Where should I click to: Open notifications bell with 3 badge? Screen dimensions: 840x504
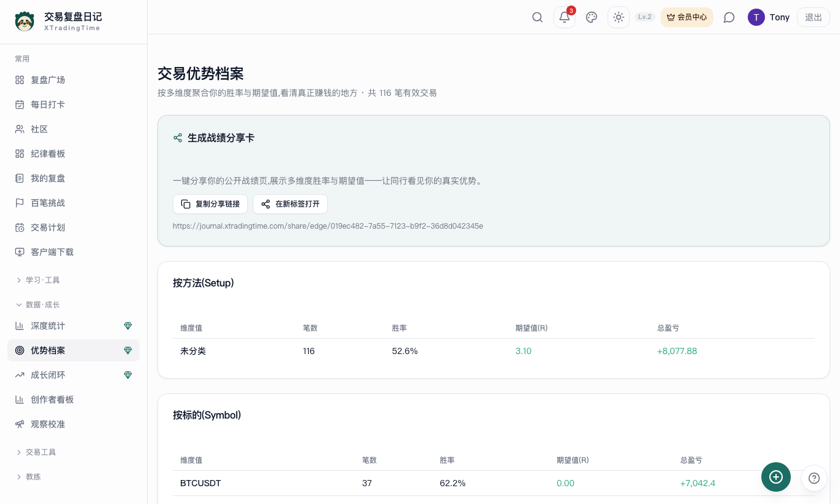coord(565,17)
